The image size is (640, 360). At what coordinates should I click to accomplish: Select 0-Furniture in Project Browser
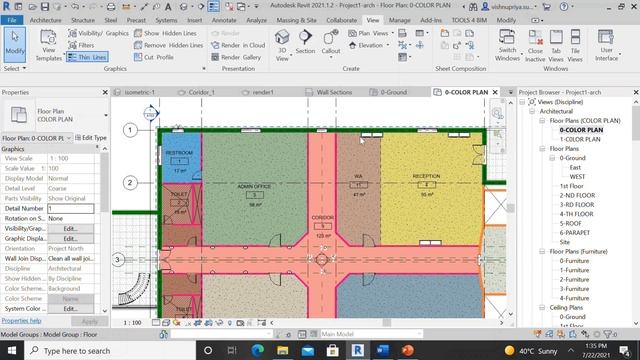point(574,261)
